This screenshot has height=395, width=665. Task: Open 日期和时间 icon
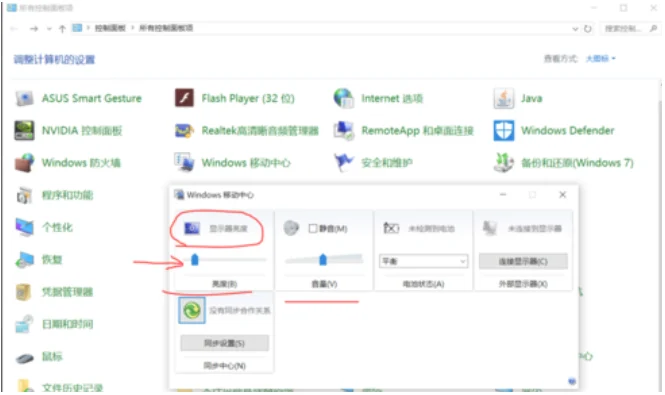pos(24,324)
